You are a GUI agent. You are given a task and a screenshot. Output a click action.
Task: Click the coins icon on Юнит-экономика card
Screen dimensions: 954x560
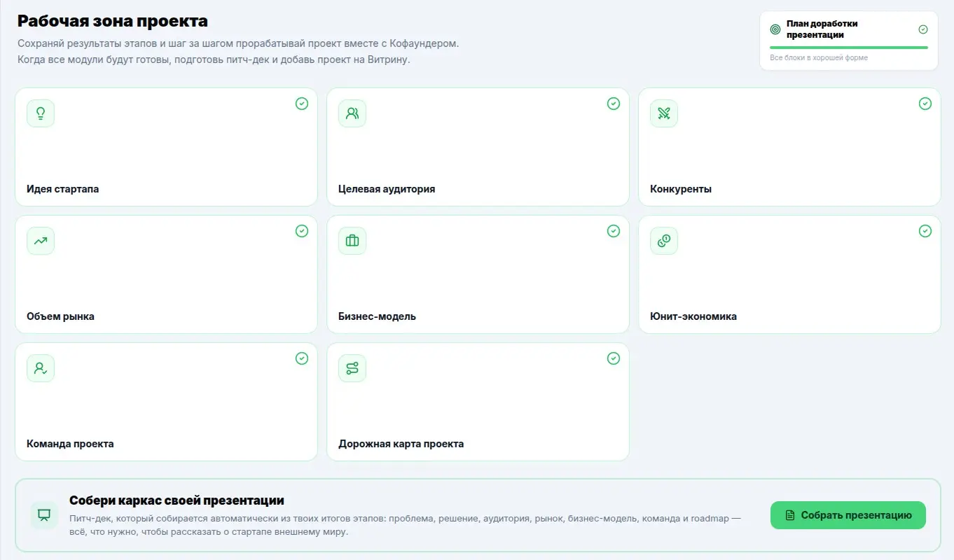tap(664, 241)
